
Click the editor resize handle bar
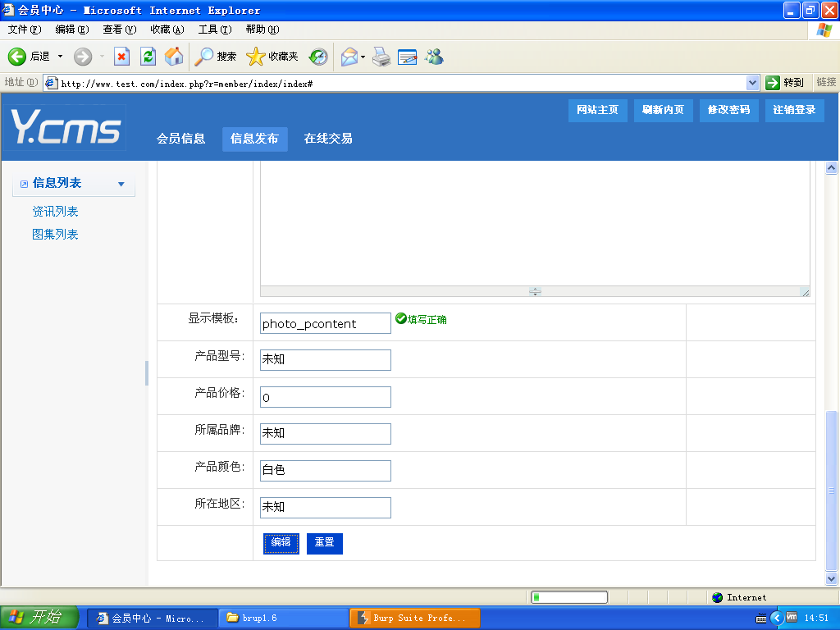coord(535,291)
